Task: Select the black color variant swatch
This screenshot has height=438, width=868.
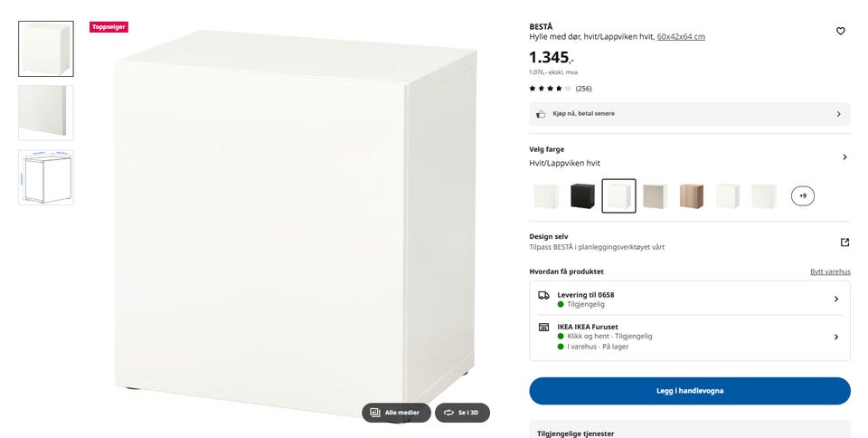Action: (x=582, y=196)
